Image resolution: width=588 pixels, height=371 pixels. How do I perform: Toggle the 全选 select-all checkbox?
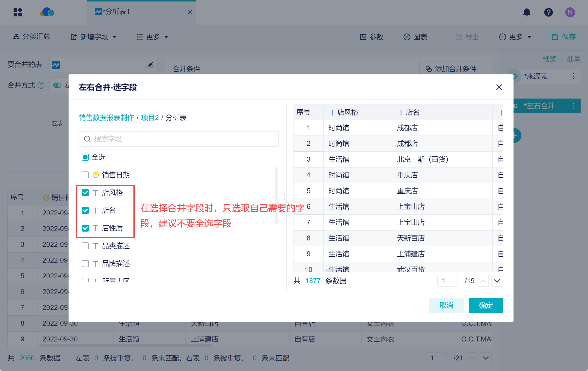pyautogui.click(x=85, y=157)
